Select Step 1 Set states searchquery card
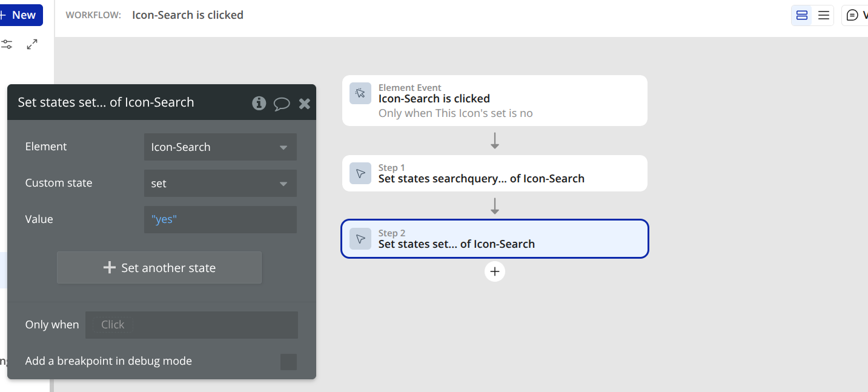This screenshot has height=392, width=868. (494, 173)
